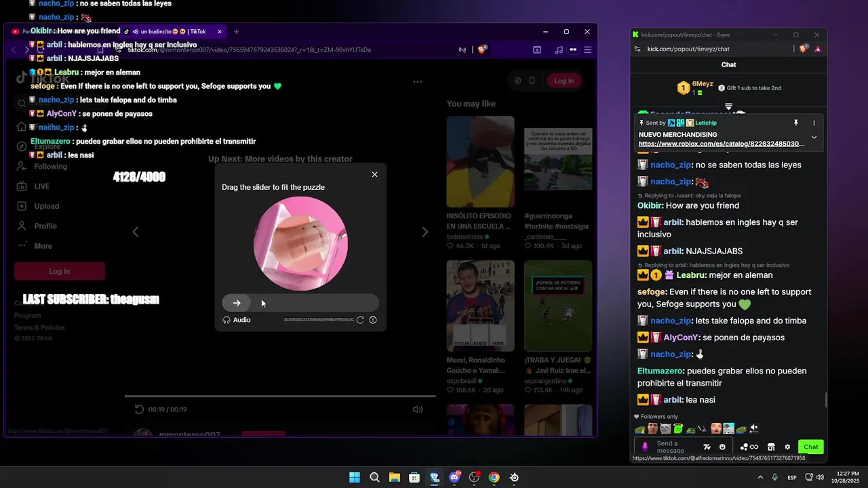
Task: Click the purple microphone icon in chat input
Action: [645, 447]
